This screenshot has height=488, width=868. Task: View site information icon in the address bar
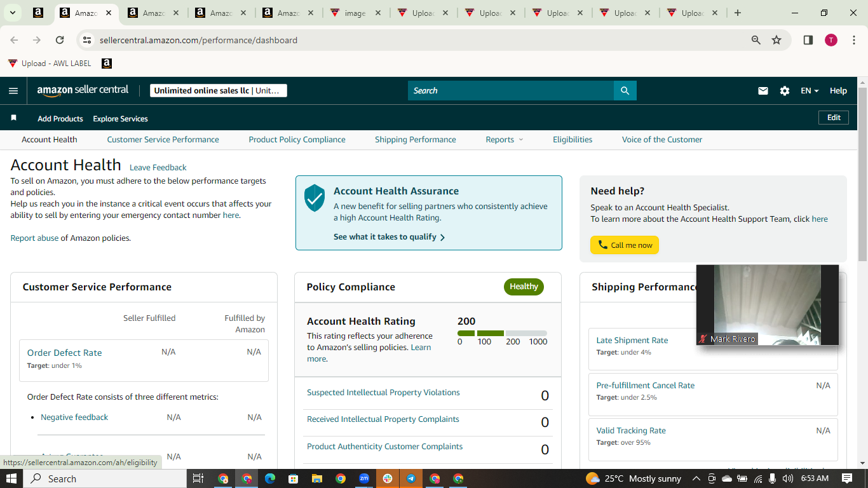88,40
